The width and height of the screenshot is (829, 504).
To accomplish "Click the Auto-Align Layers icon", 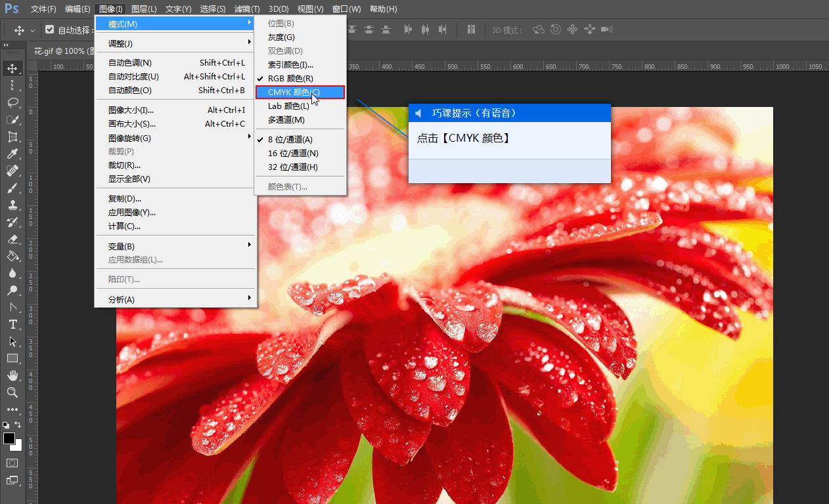I will pos(471,30).
